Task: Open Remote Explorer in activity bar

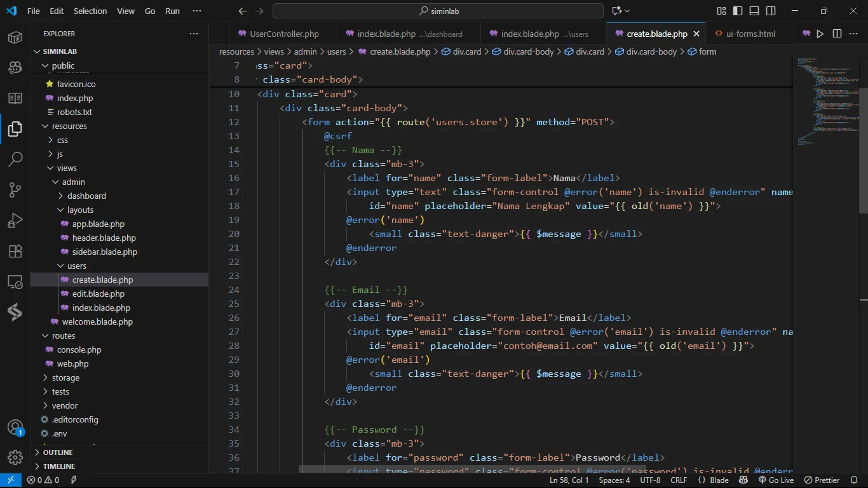Action: click(x=15, y=281)
